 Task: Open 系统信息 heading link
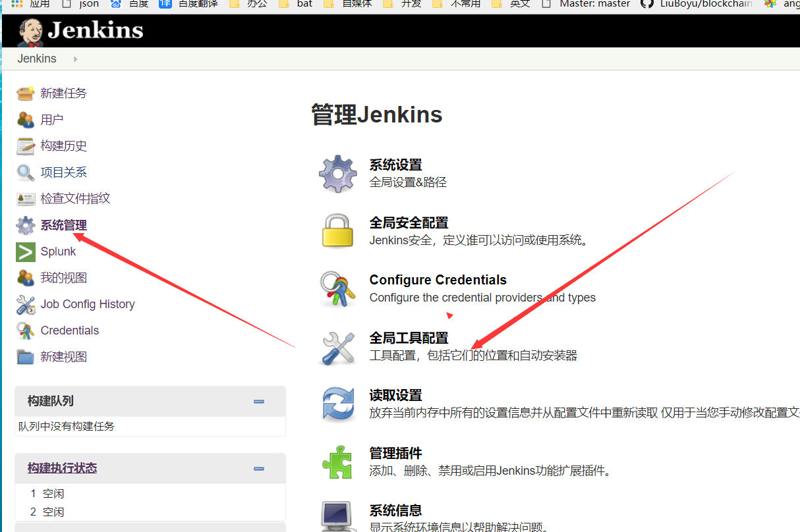[x=395, y=511]
